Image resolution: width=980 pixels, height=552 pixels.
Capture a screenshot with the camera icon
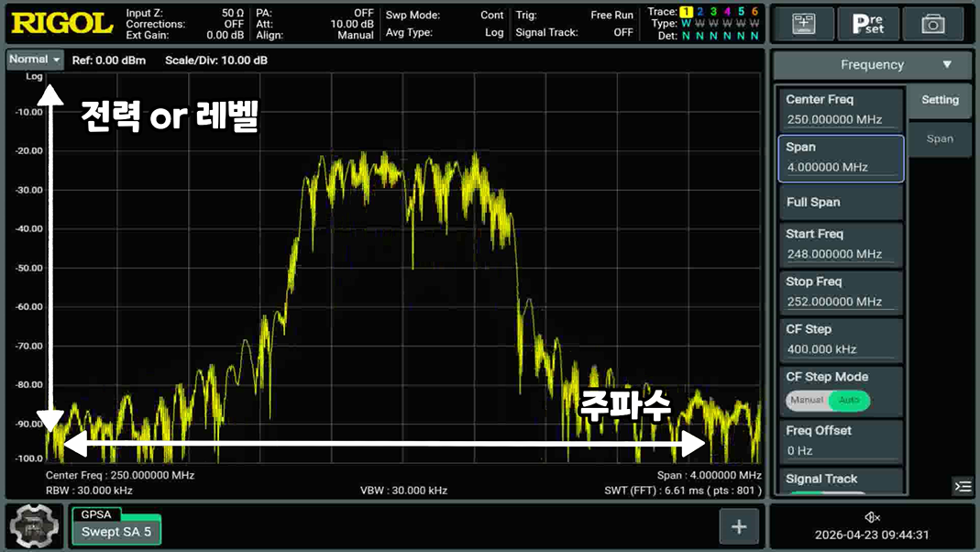tap(932, 24)
